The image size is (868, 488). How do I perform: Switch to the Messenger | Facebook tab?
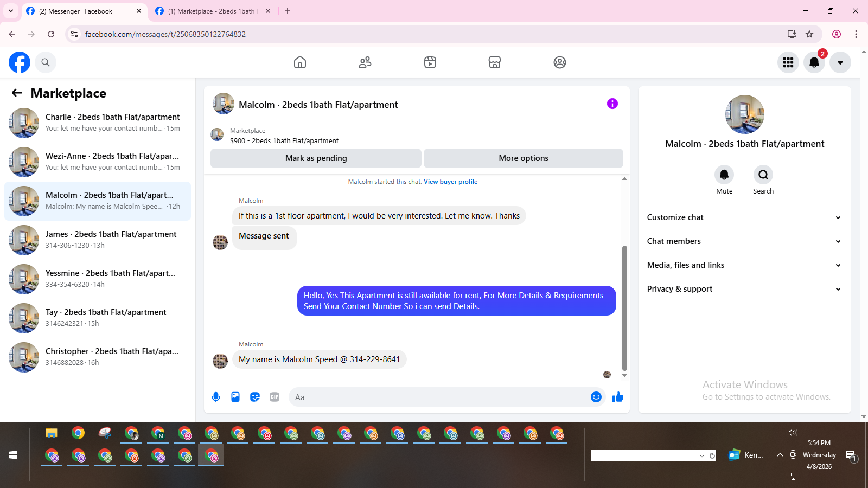point(85,11)
